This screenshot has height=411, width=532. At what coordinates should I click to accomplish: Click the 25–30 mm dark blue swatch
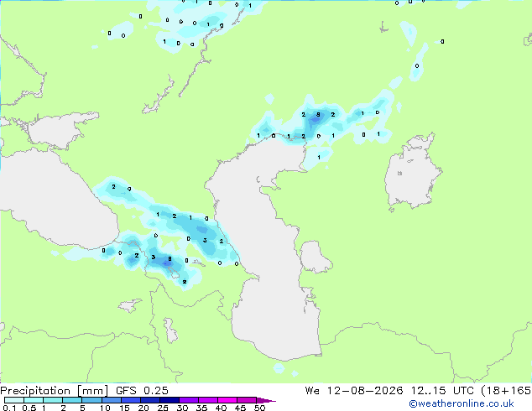pos(170,400)
